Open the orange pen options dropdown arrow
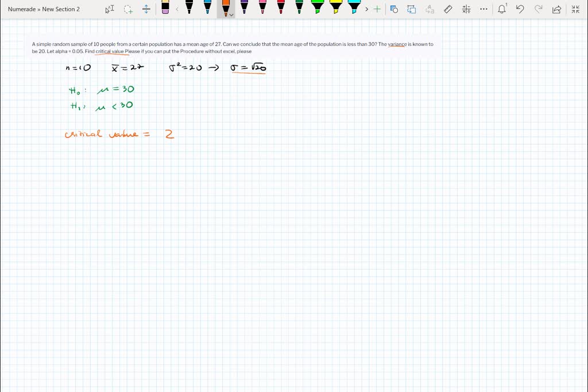588x392 pixels. coord(231,15)
